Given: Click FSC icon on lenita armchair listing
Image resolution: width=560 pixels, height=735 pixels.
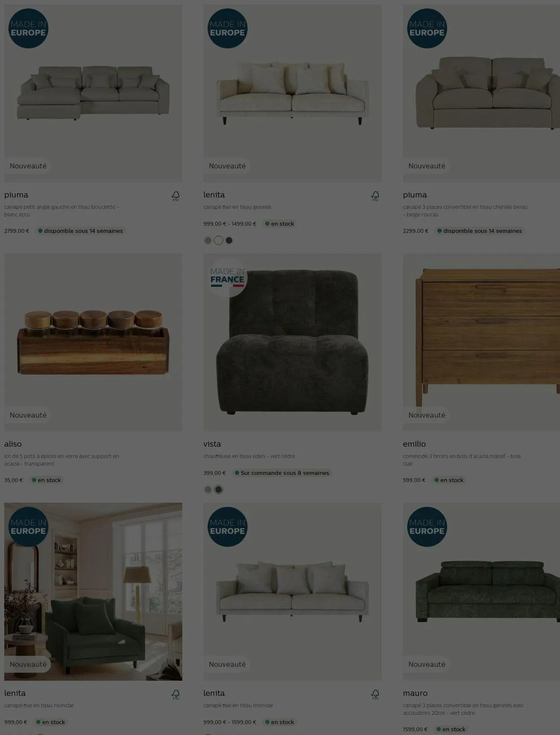Looking at the screenshot, I should pos(176,694).
